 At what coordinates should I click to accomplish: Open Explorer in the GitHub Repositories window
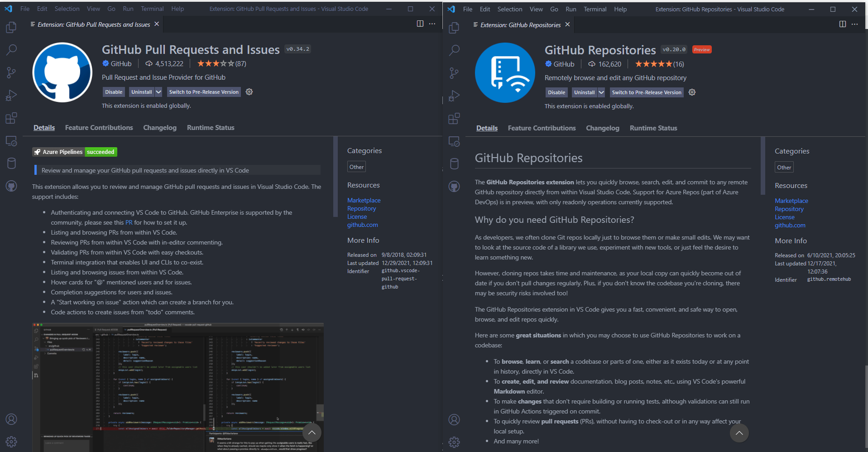pyautogui.click(x=454, y=28)
